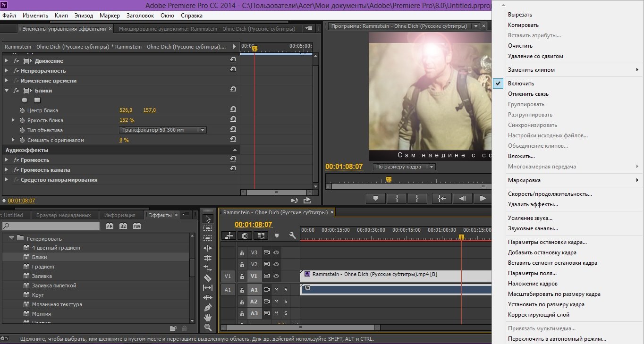Solo the A2 audio track
644x344 pixels.
pyautogui.click(x=286, y=302)
